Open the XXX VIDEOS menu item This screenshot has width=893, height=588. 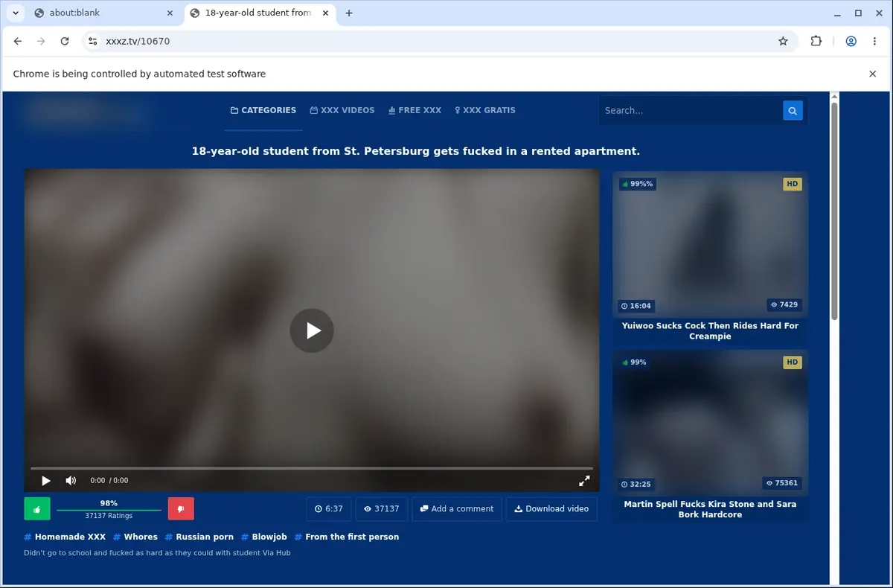click(x=342, y=110)
